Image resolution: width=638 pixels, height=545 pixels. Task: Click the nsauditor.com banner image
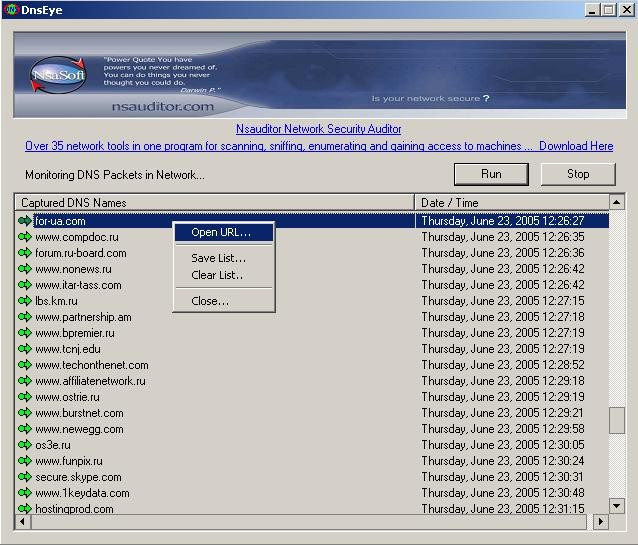coord(319,75)
